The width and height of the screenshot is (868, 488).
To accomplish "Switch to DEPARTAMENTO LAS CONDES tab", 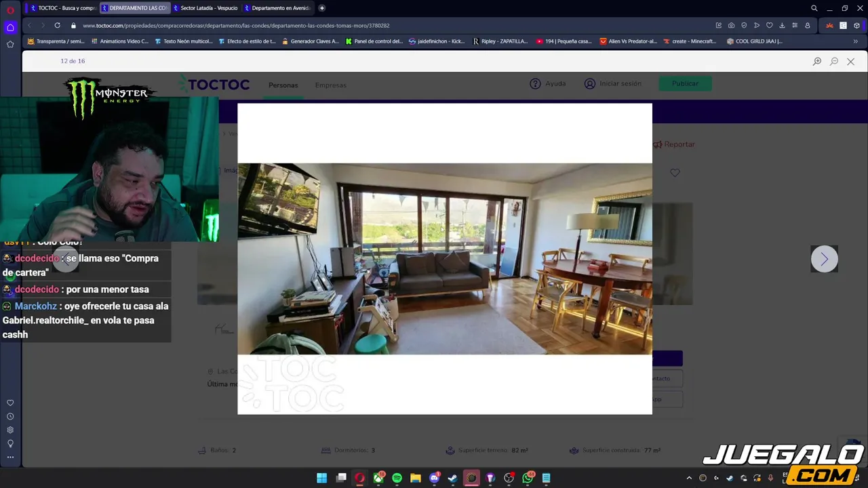I will click(134, 8).
